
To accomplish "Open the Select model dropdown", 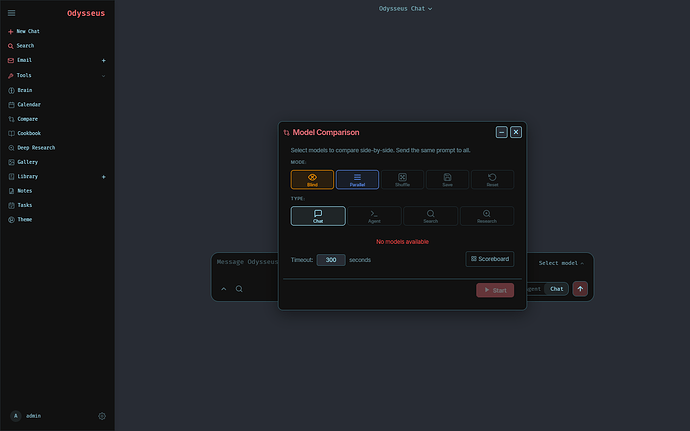I will [x=561, y=263].
